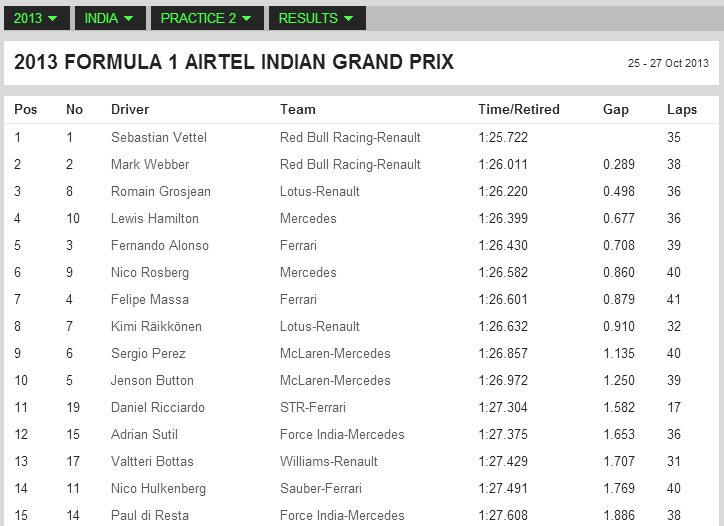Click the Driver column header
This screenshot has height=526, width=724.
pos(130,109)
